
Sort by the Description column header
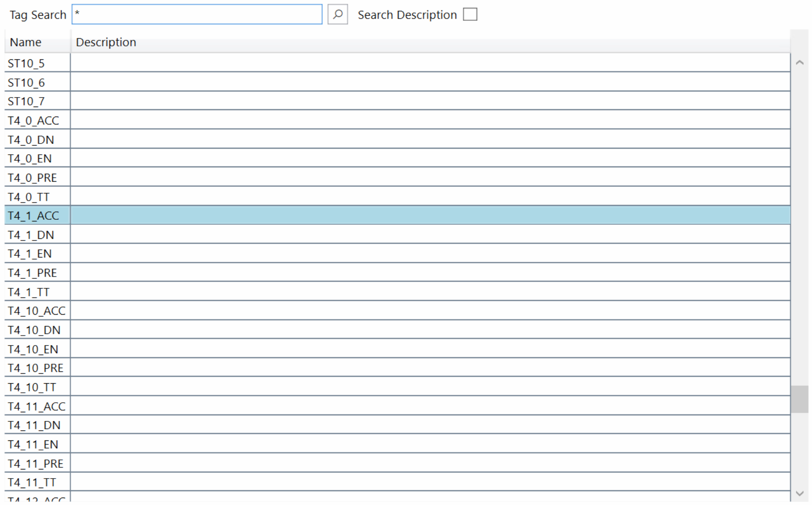[x=430, y=42]
